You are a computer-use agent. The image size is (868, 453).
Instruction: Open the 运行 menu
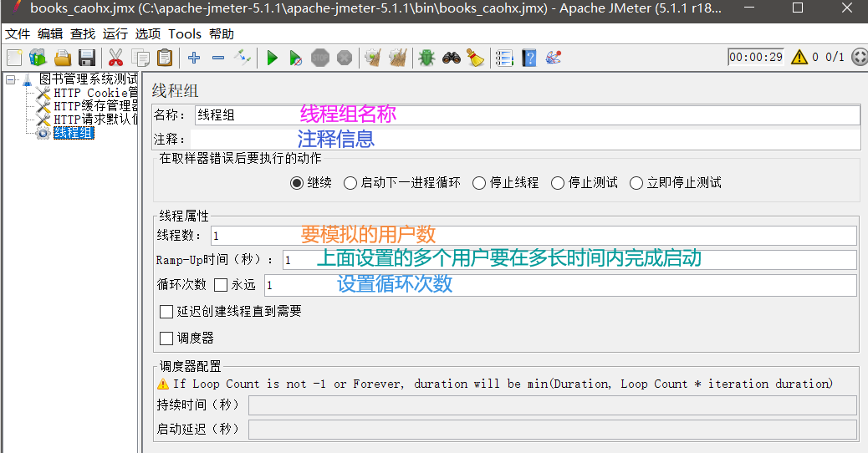click(x=115, y=34)
